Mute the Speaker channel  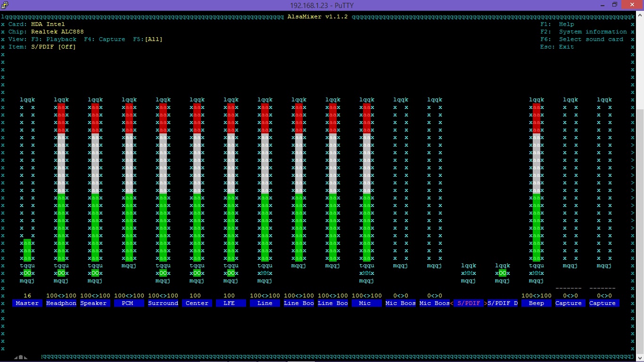click(95, 273)
